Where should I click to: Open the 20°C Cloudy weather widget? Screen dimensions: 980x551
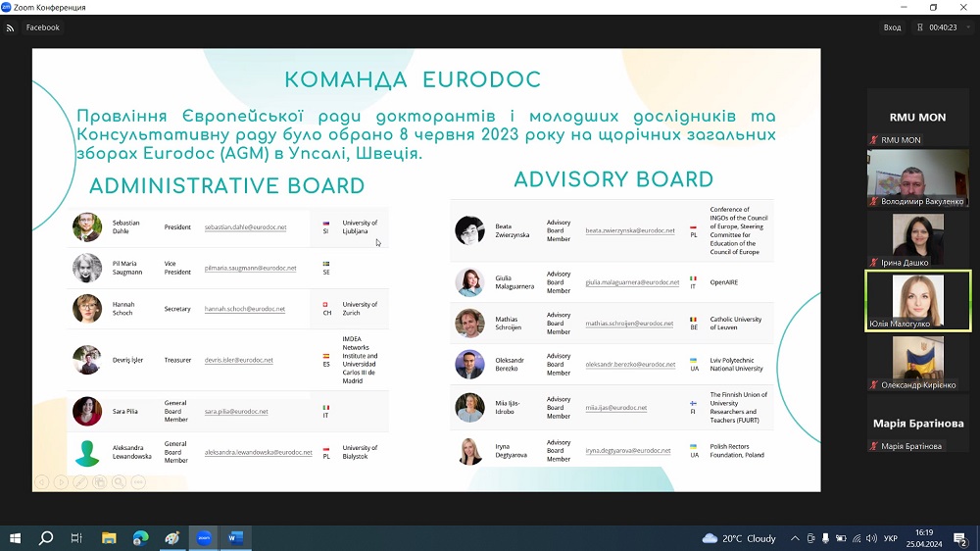(x=739, y=538)
